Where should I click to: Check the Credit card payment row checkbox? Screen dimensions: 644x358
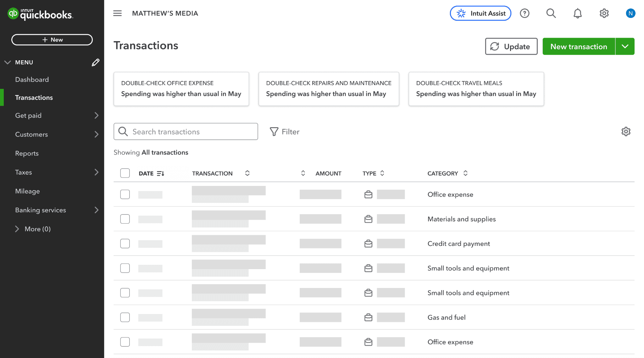pyautogui.click(x=125, y=243)
